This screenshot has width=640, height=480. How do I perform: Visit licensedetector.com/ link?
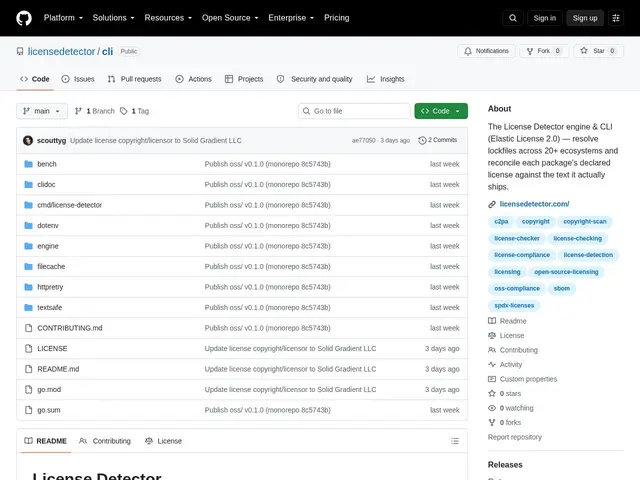[534, 204]
